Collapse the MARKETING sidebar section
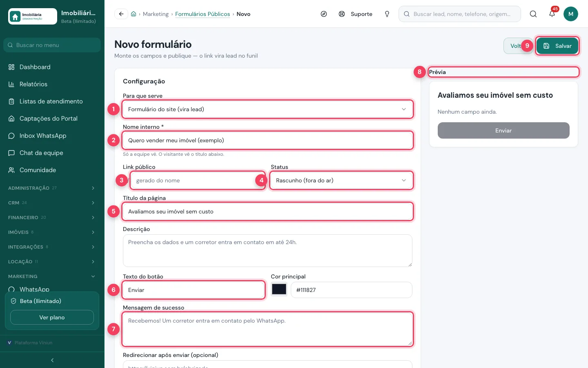This screenshot has width=588, height=368. pyautogui.click(x=52, y=276)
